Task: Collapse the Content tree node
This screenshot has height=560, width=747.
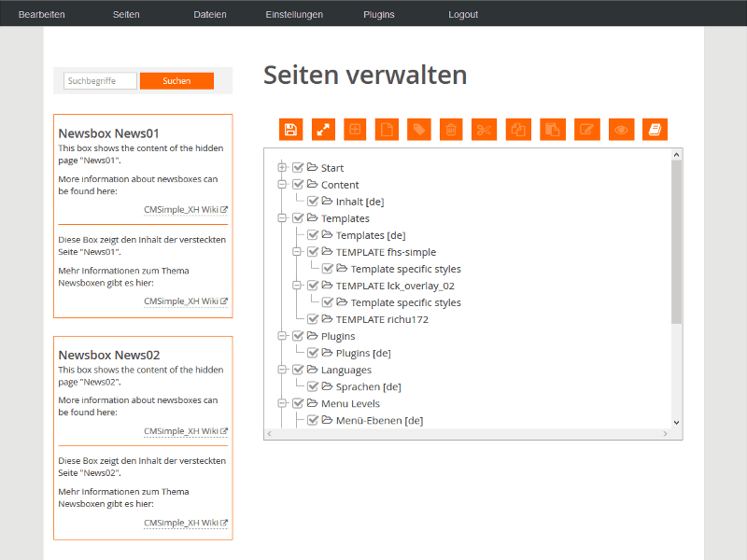Action: pos(282,184)
